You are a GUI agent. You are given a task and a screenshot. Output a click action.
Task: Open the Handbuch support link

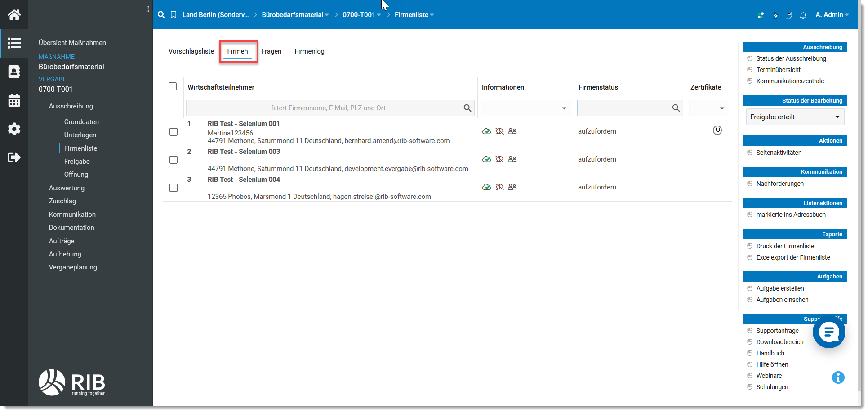[x=770, y=353]
